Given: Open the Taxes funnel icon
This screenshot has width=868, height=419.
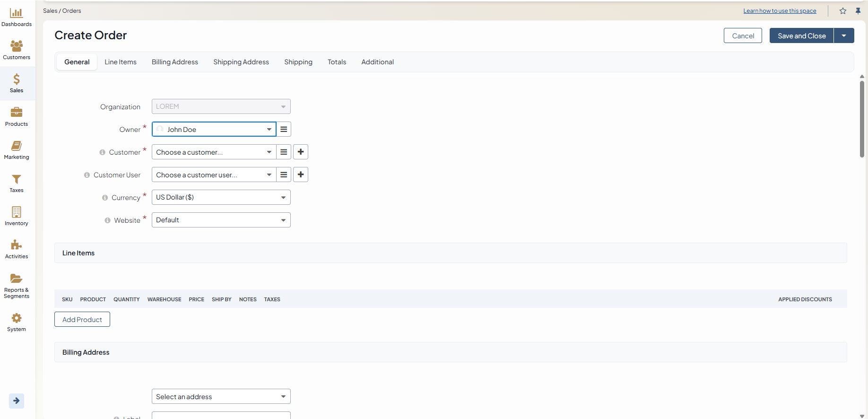Looking at the screenshot, I should click(x=17, y=179).
